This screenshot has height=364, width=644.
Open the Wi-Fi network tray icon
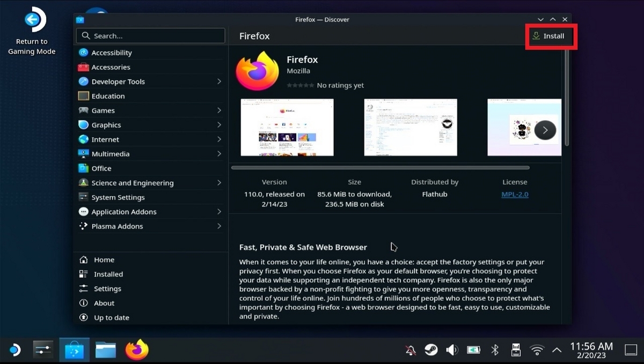537,350
